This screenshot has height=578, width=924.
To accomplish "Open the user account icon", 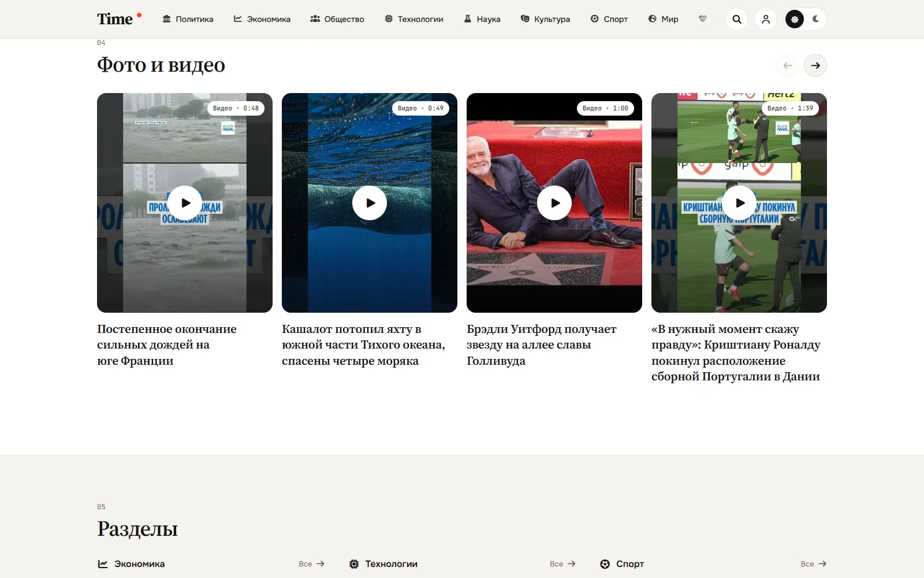I will coord(766,19).
